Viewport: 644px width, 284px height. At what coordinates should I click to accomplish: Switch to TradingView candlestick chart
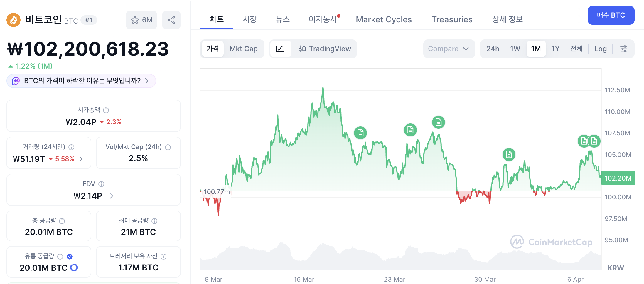tap(324, 49)
